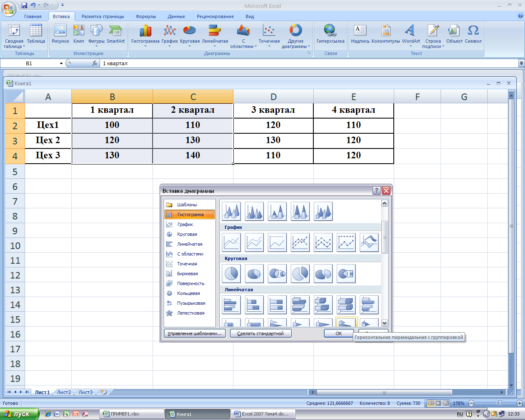Open the Точечная scatter chart menu in the ribbon

pos(269,36)
